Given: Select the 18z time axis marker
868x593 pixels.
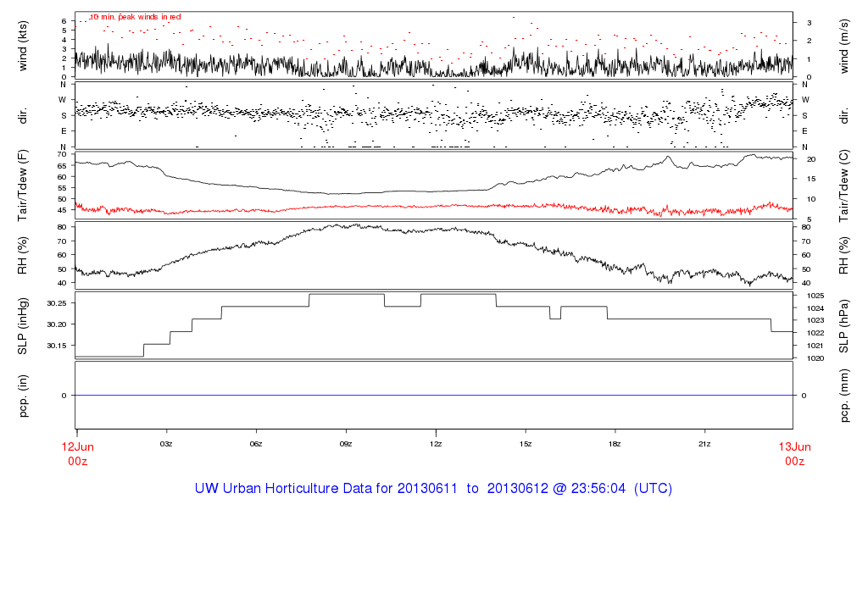Looking at the screenshot, I should pyautogui.click(x=615, y=444).
